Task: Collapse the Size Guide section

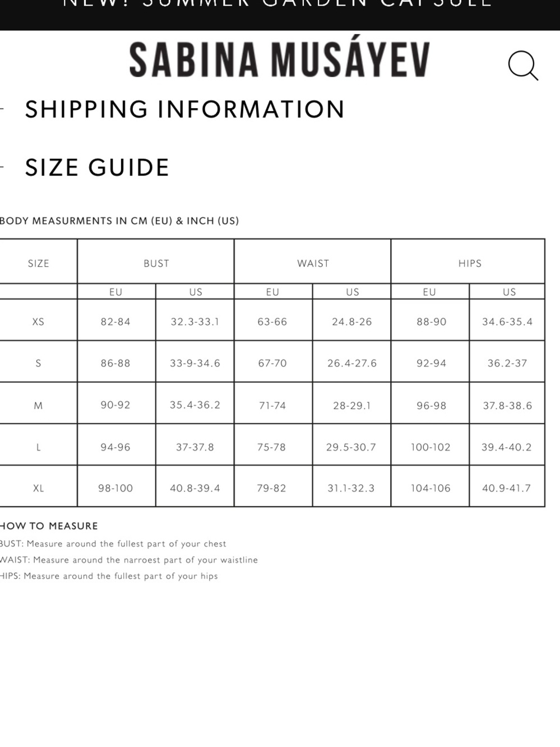Action: tap(97, 168)
